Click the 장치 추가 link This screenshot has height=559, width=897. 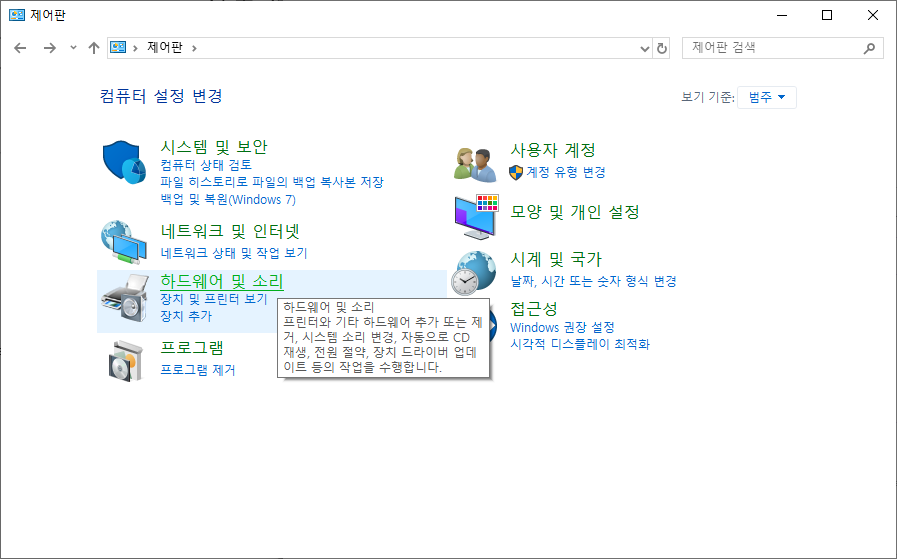coord(186,316)
